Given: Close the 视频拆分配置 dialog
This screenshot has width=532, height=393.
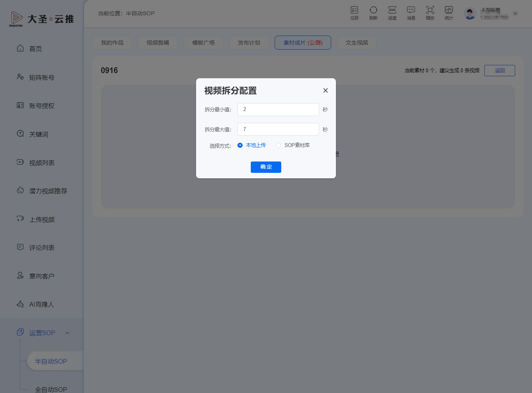Looking at the screenshot, I should pyautogui.click(x=325, y=90).
